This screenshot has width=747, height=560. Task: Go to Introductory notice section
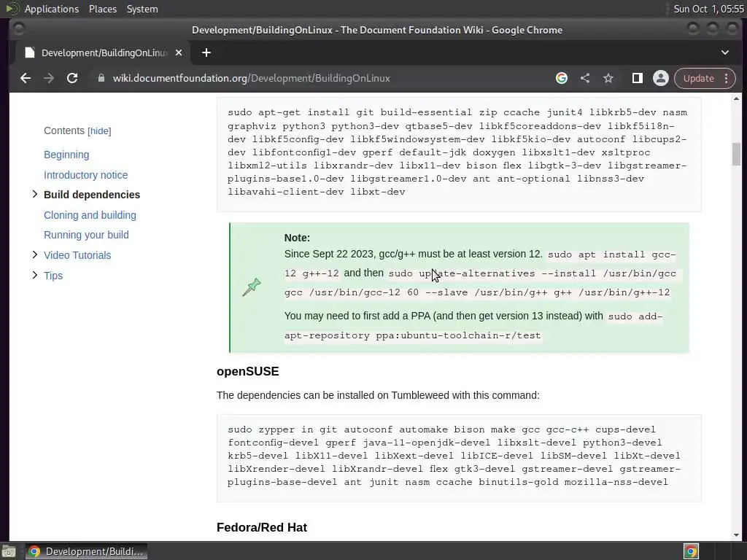coord(86,175)
